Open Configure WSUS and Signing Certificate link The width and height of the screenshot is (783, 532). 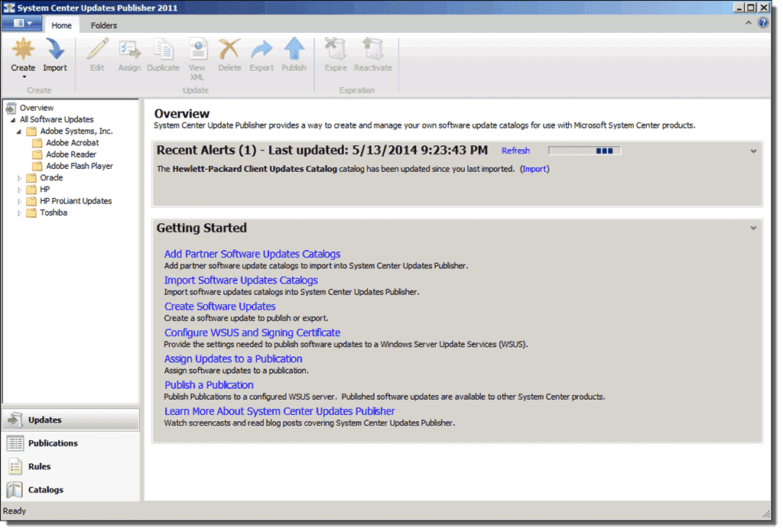[x=252, y=332]
